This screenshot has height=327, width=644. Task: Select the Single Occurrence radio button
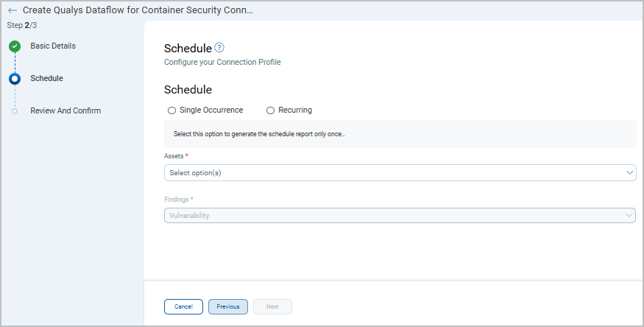click(x=172, y=110)
